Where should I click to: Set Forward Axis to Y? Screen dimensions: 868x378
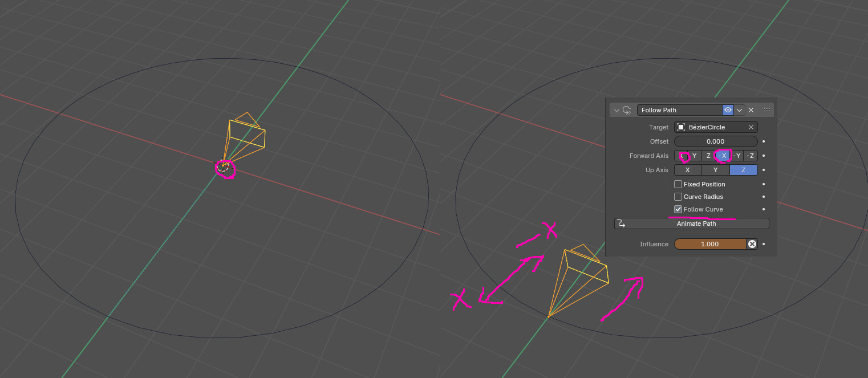point(695,156)
